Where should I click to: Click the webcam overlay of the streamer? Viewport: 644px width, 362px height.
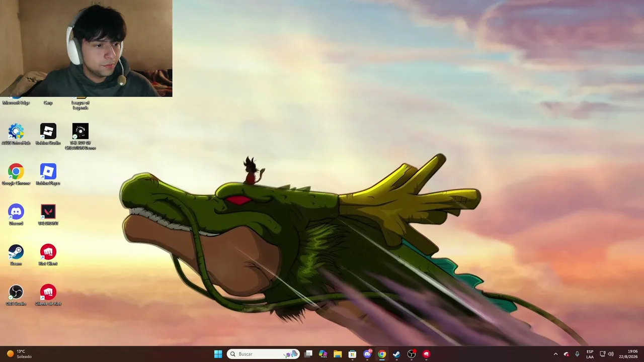click(x=86, y=48)
